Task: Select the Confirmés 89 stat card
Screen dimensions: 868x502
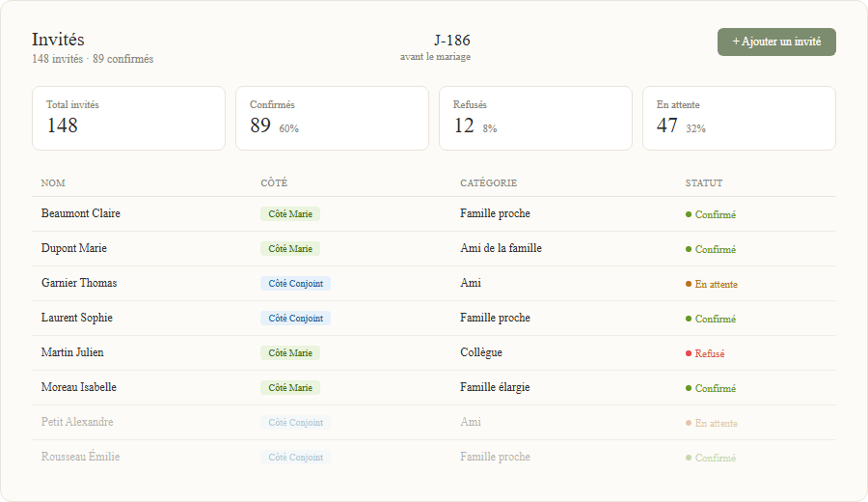Action: 332,118
